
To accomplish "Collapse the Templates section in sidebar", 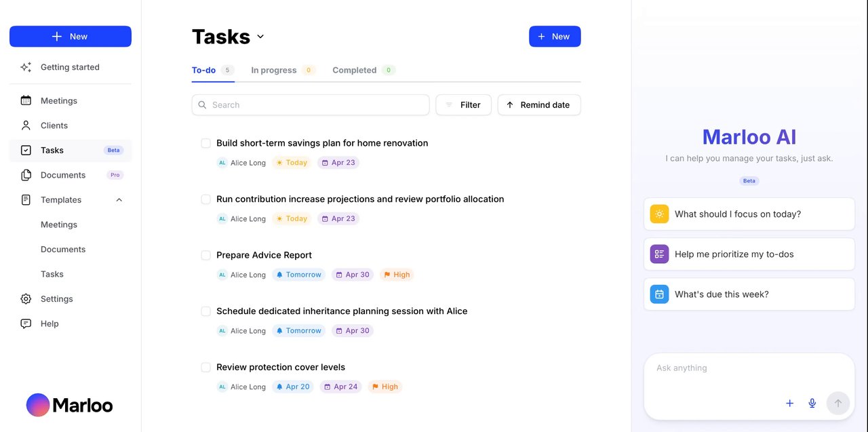I will 119,200.
